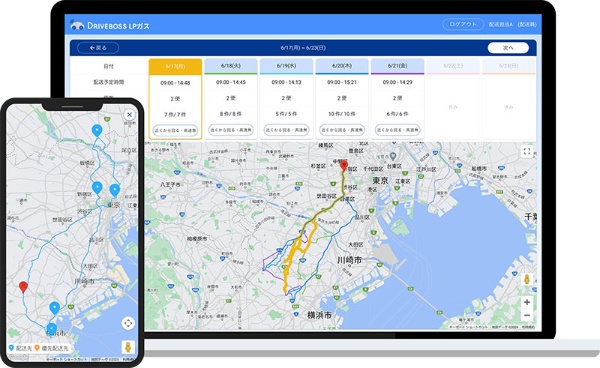Click the blue pin above 新宿区 on phone
This screenshot has height=368, width=600.
coord(97,188)
